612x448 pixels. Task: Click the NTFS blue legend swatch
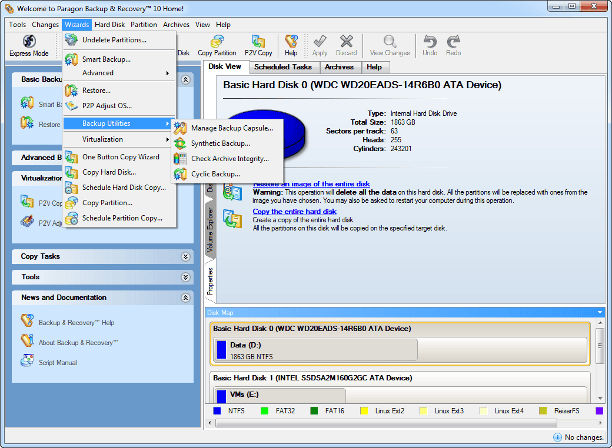point(217,411)
